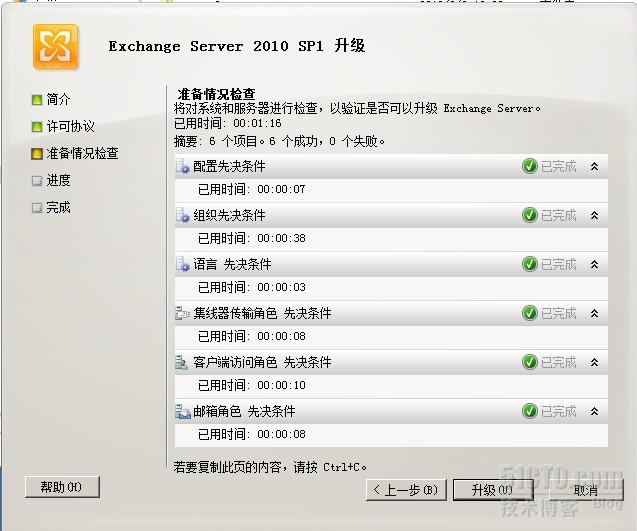The width and height of the screenshot is (637, 531).
Task: Click the green square beside 简介
Action: pyautogui.click(x=37, y=100)
